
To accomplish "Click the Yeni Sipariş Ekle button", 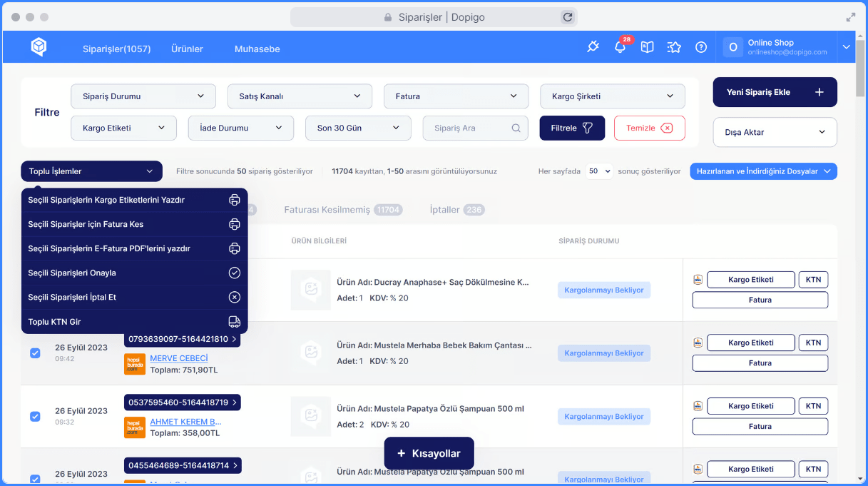I will click(x=775, y=92).
